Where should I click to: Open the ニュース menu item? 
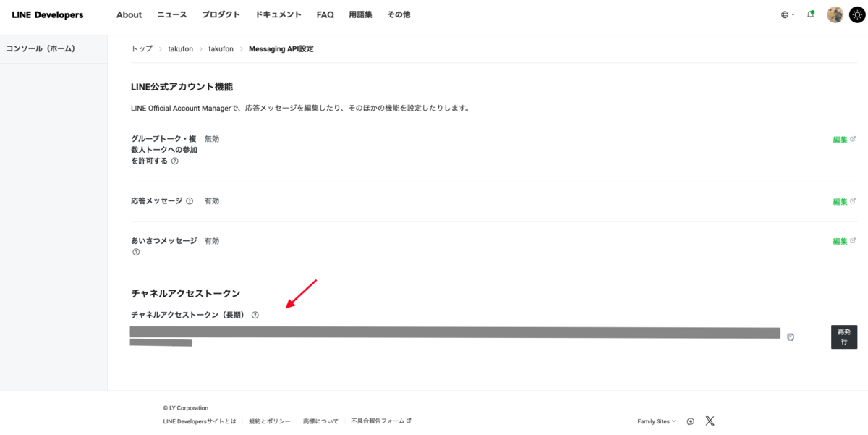click(172, 14)
